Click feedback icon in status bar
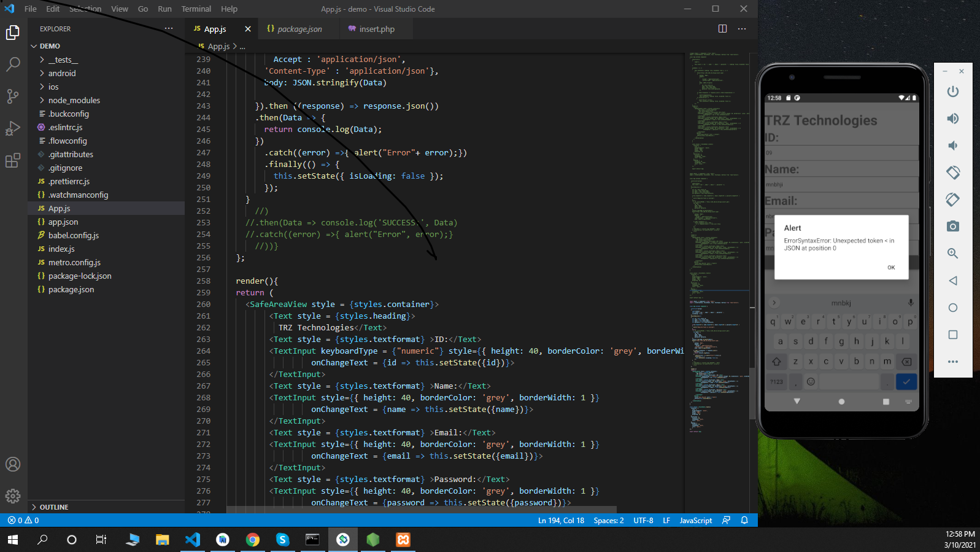This screenshot has height=552, width=980. 726,520
